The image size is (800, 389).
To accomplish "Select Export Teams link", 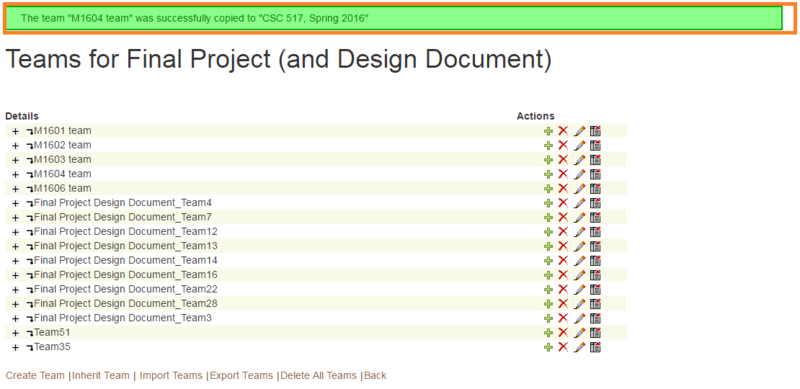I will pos(241,376).
